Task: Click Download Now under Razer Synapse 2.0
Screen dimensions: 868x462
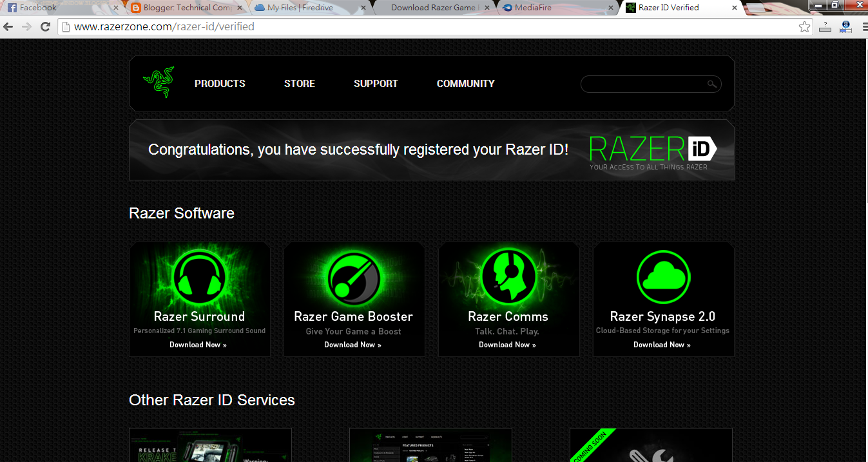Action: 662,345
